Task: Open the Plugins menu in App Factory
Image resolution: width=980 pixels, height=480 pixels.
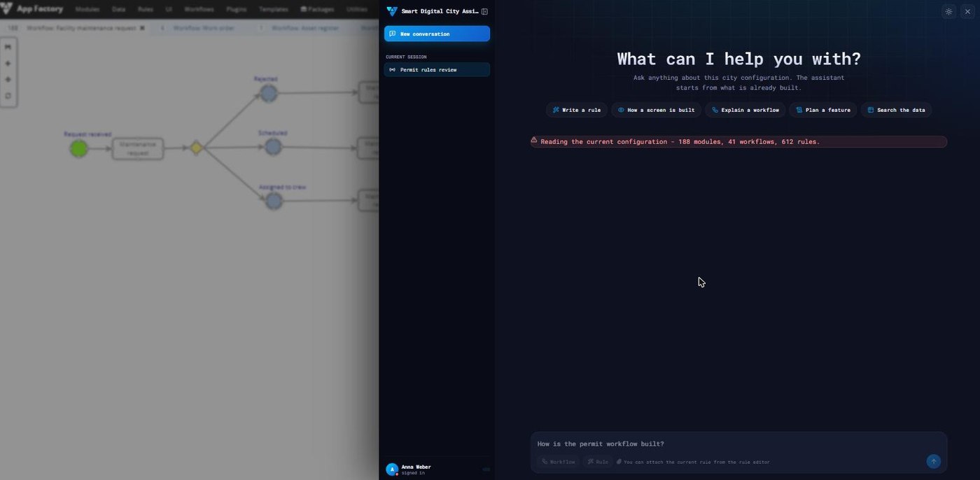Action: coord(237,10)
